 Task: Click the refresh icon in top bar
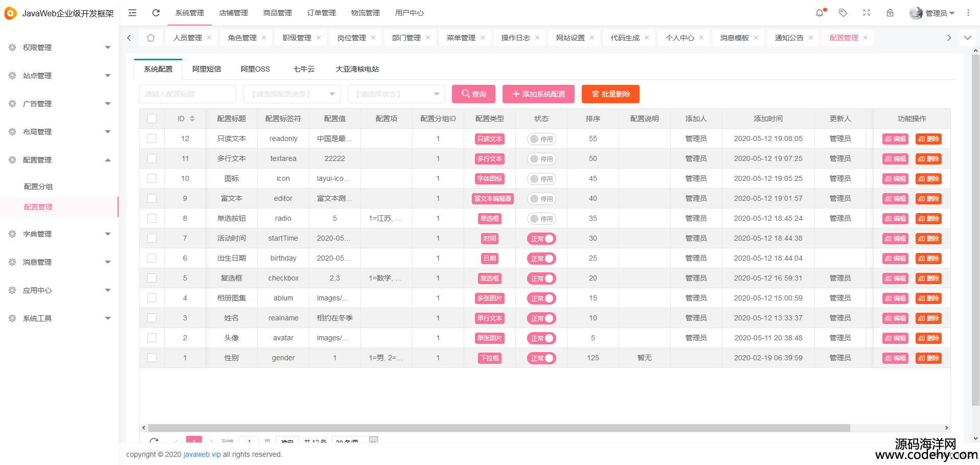pos(156,13)
